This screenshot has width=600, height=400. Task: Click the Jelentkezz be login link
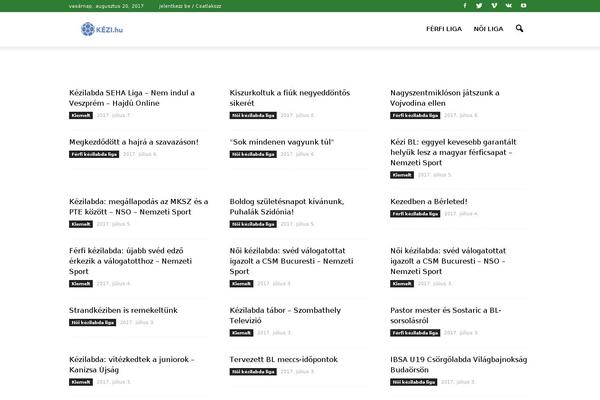174,6
